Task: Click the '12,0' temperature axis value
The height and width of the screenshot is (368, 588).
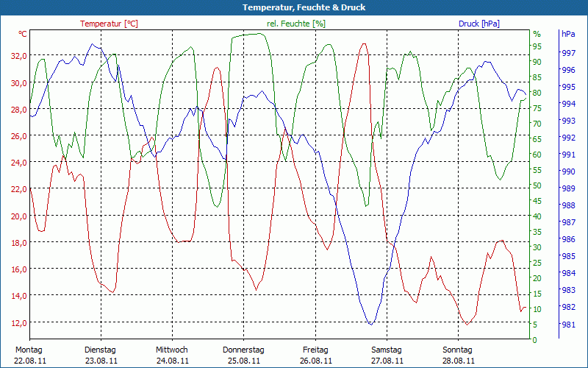Action: (19, 322)
